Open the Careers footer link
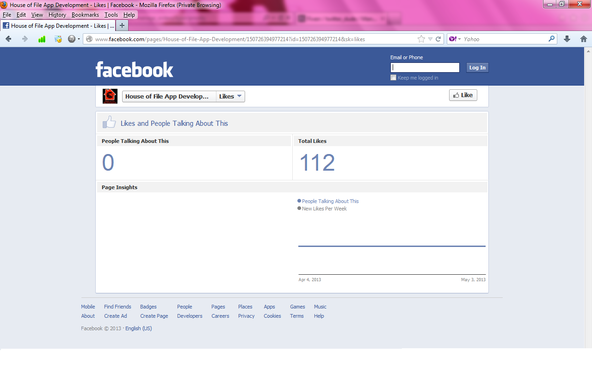 220,316
